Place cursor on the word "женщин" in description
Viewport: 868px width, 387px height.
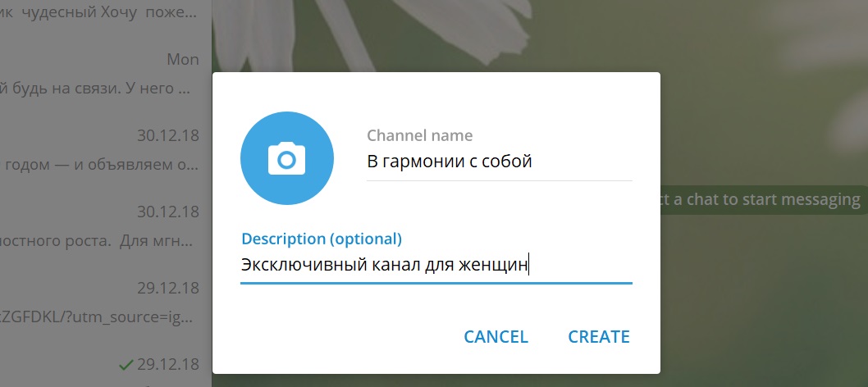[493, 265]
